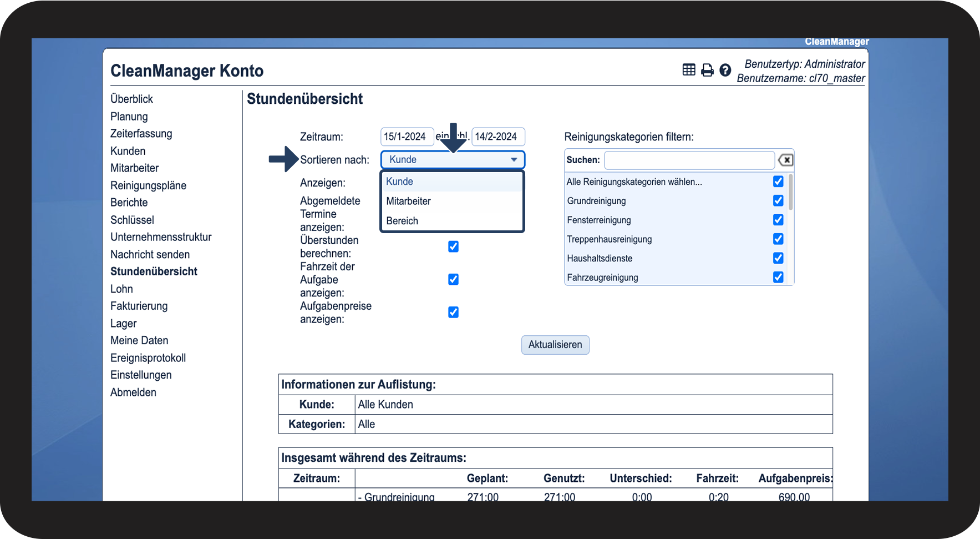Uncheck Überstunden berechnen checkbox

[453, 246]
